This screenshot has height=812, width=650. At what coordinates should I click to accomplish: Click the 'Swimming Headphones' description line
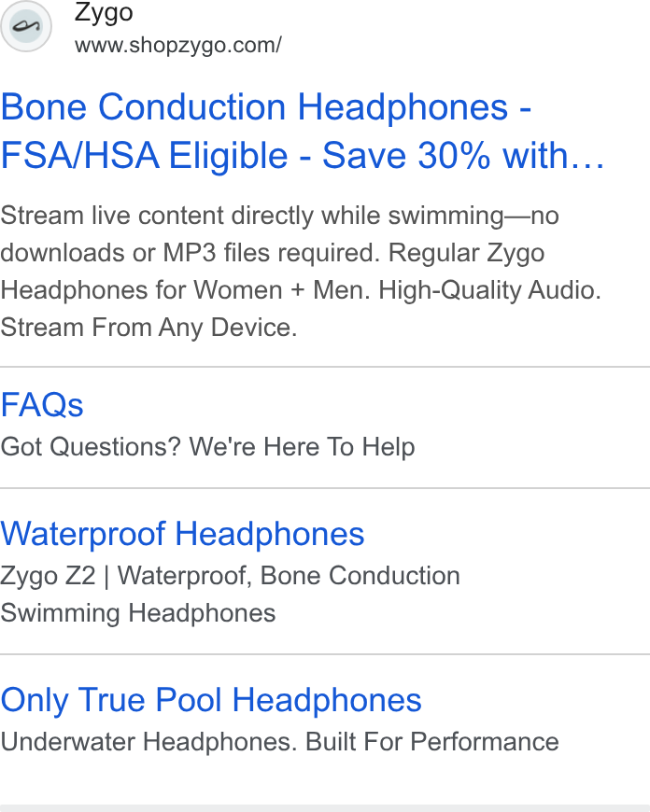(x=138, y=613)
